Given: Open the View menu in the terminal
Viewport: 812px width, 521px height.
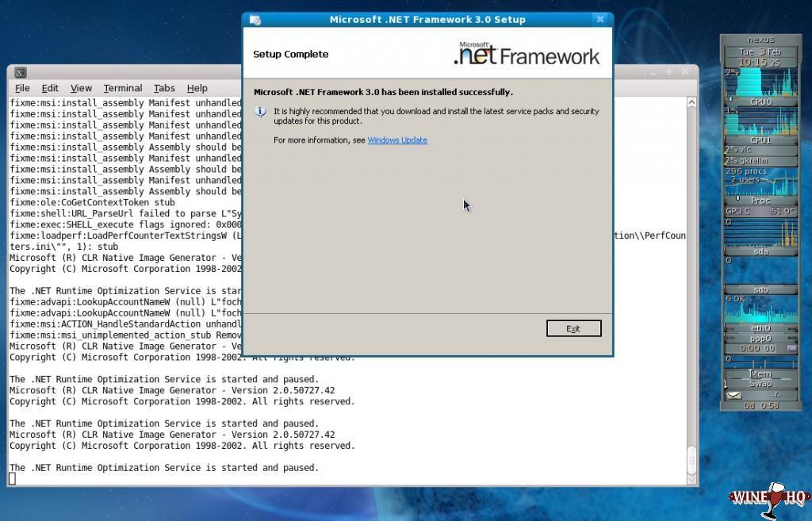Looking at the screenshot, I should pos(81,88).
